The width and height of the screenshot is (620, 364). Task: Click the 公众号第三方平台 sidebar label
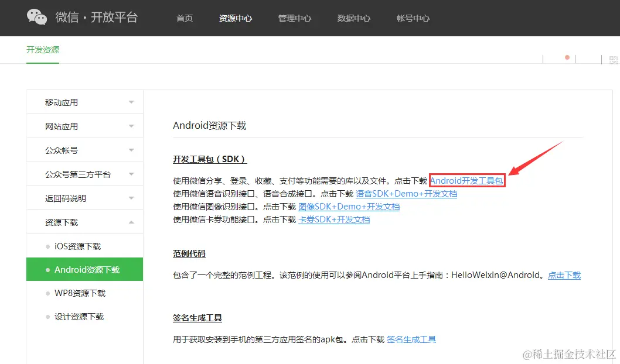click(78, 174)
